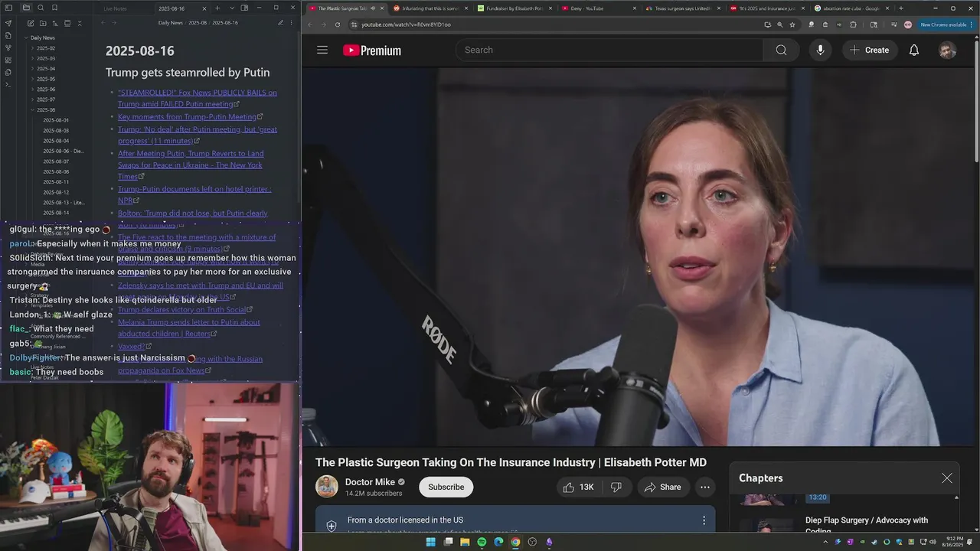Open the Obsidian bookmarks icon
Image resolution: width=980 pixels, height=551 pixels.
click(x=54, y=8)
